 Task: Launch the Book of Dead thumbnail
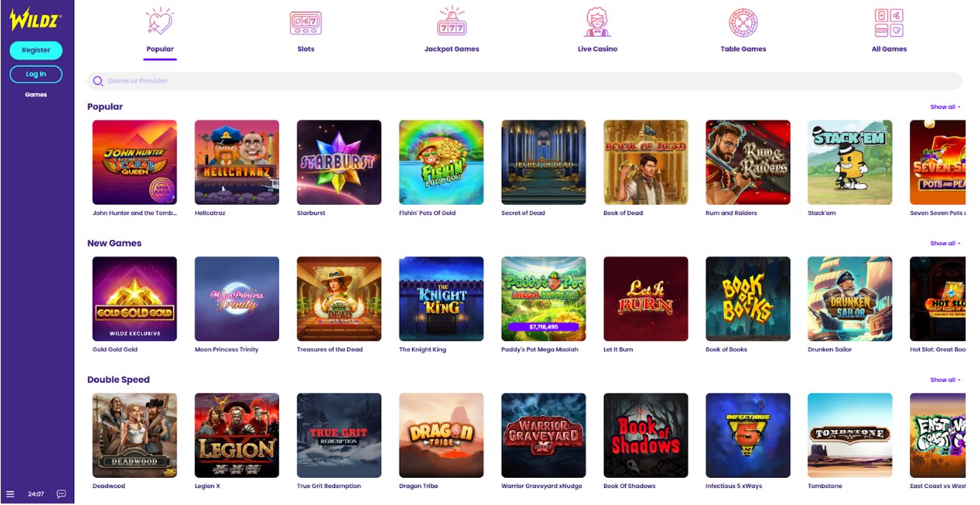(646, 162)
